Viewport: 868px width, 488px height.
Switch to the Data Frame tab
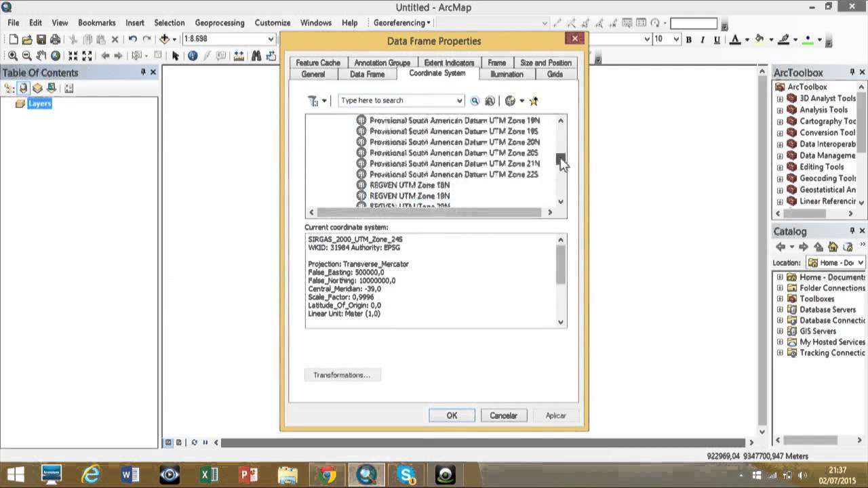click(x=367, y=75)
